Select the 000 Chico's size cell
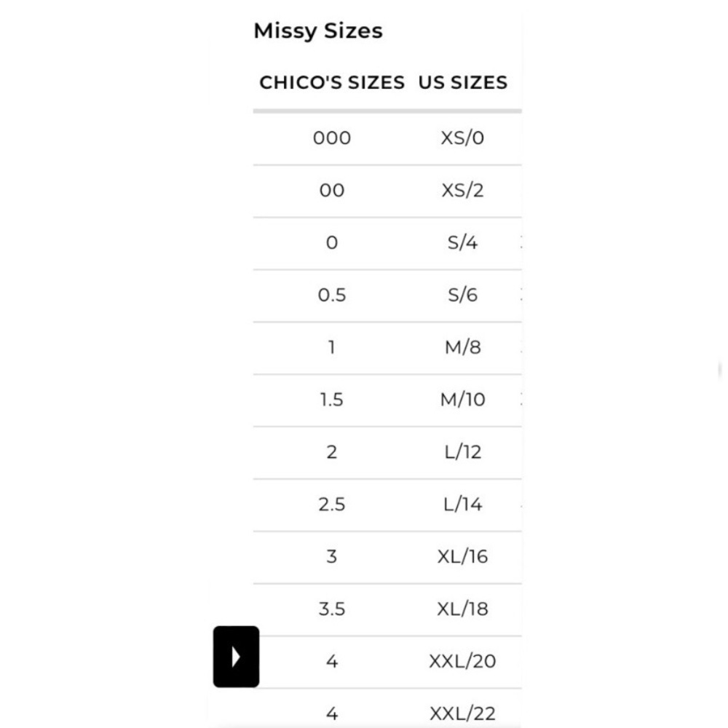Viewport: 728px width, 728px height. pyautogui.click(x=331, y=138)
